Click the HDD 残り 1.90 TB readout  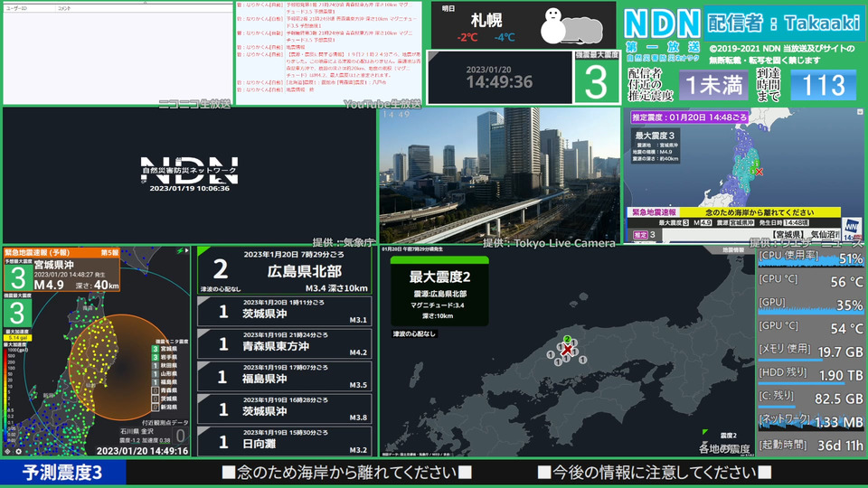point(810,375)
